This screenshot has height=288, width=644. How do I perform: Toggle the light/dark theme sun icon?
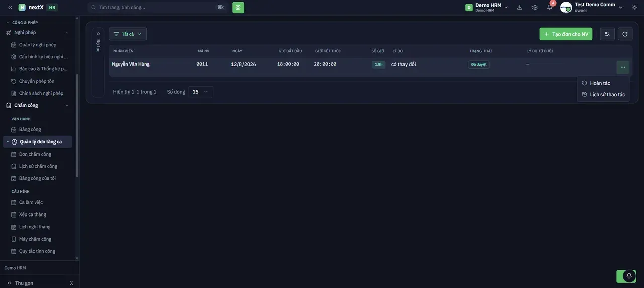(634, 7)
